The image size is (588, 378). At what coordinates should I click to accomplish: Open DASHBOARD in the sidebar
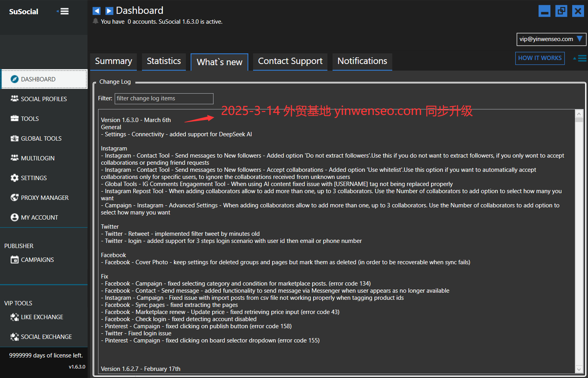coord(44,79)
